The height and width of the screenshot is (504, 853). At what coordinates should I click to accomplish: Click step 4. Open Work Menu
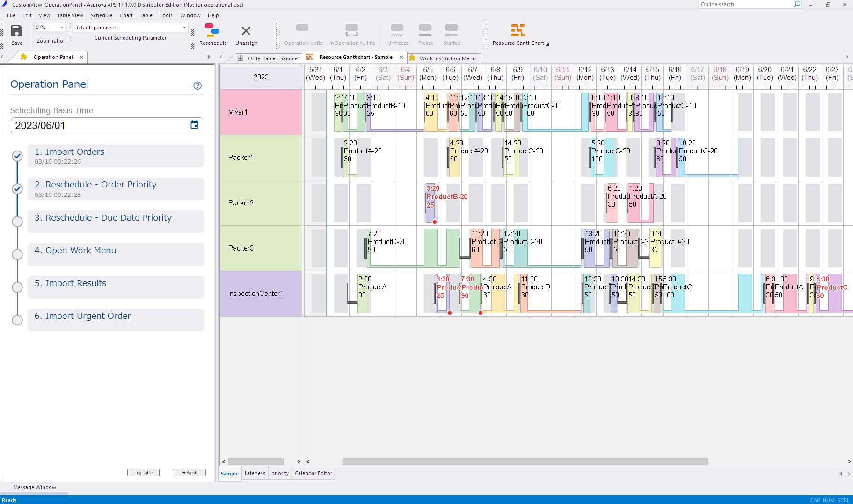coord(116,254)
